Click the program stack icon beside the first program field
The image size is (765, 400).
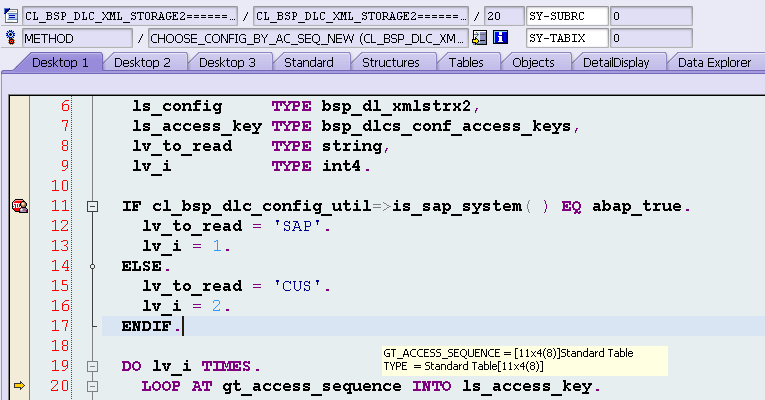pos(10,16)
